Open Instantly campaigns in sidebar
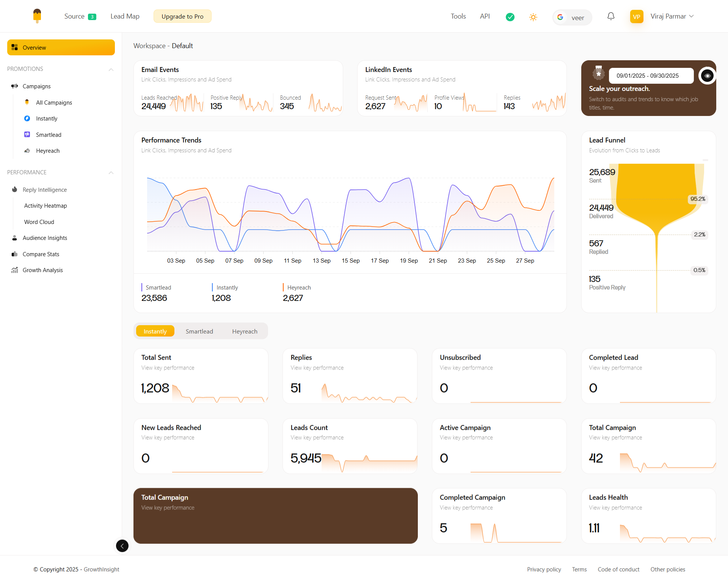The image size is (728, 584). pos(46,119)
